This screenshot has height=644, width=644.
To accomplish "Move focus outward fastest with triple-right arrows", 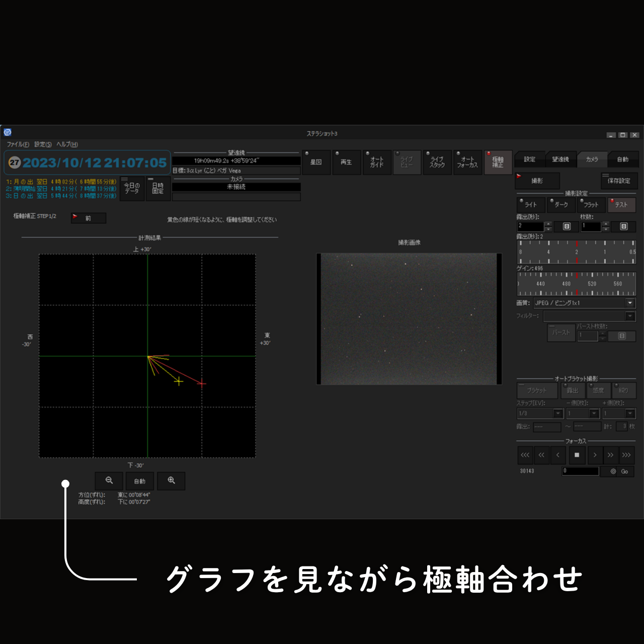I will (626, 455).
